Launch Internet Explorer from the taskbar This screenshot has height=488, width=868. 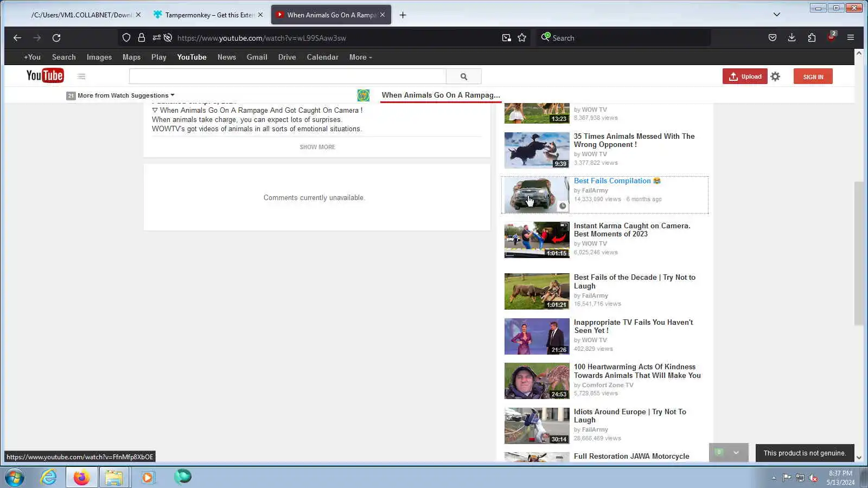click(x=49, y=478)
